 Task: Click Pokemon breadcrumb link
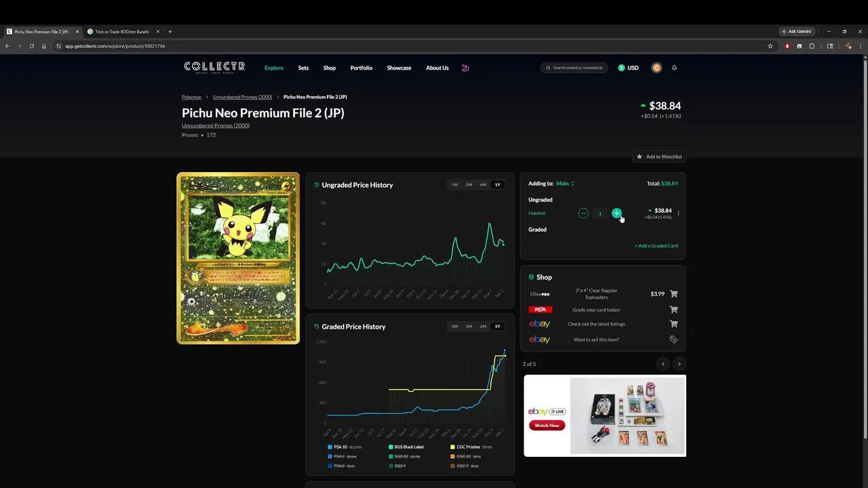192,97
